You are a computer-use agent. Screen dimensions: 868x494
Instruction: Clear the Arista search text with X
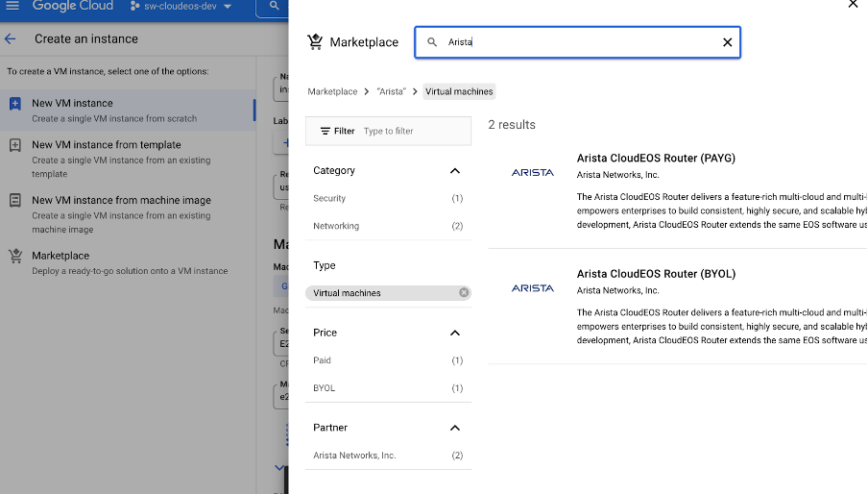728,42
